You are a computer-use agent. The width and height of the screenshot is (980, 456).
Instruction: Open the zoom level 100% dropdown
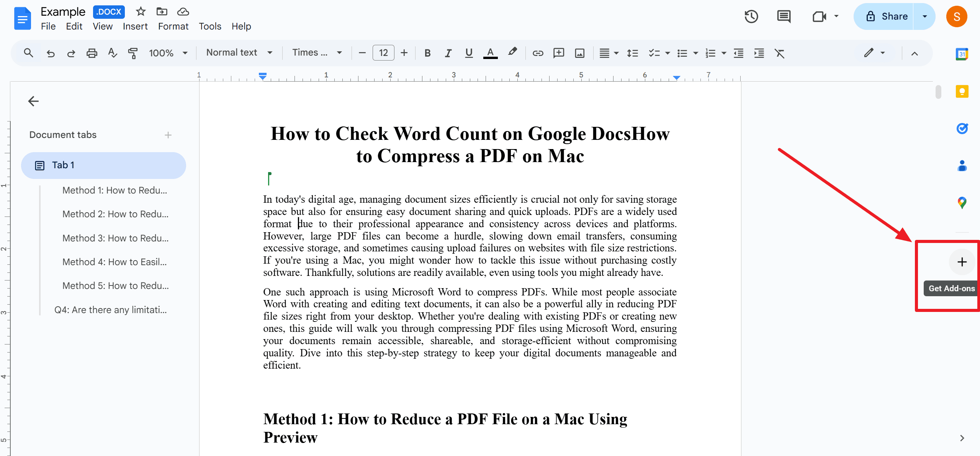click(168, 53)
